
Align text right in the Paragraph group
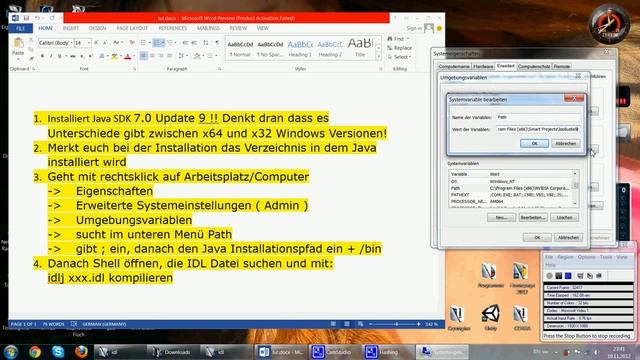(161, 56)
